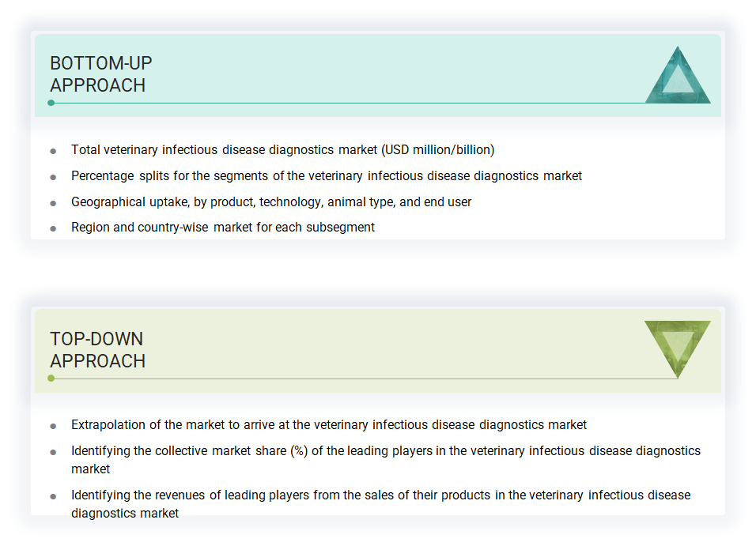
Task: Select the bullet next to region and country-wise item
Action: pyautogui.click(x=53, y=228)
